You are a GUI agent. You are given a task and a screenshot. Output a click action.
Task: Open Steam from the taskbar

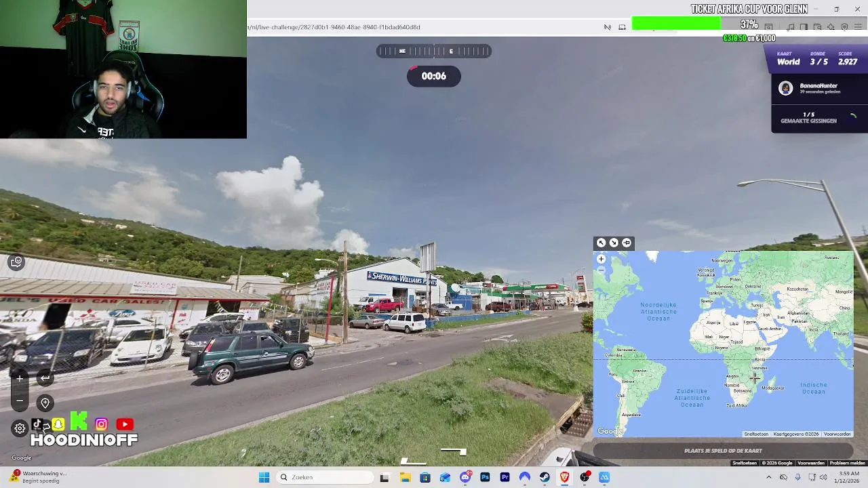pos(545,477)
